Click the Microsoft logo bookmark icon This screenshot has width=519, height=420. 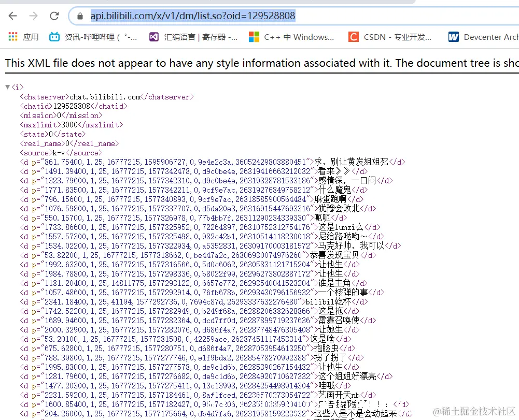coord(254,37)
